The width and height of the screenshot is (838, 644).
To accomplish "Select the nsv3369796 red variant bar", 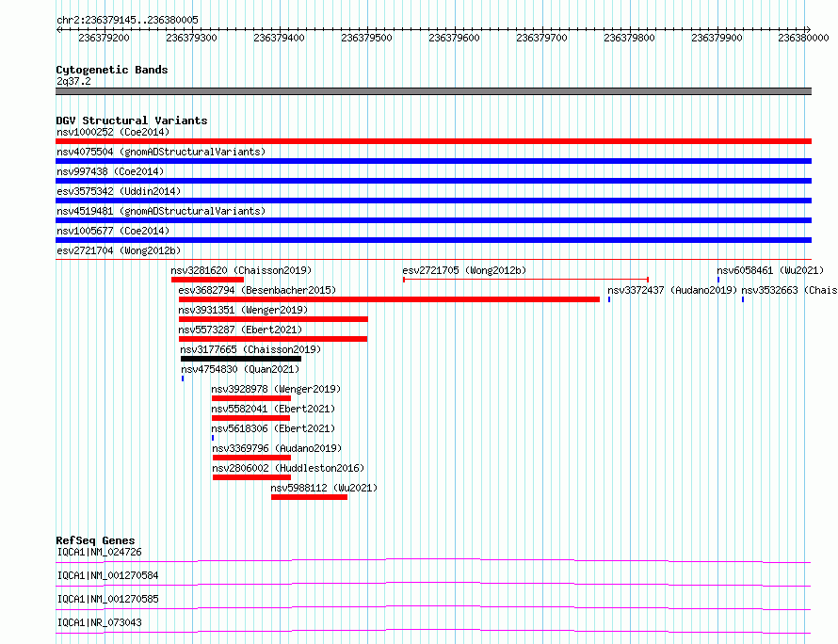I will click(251, 458).
